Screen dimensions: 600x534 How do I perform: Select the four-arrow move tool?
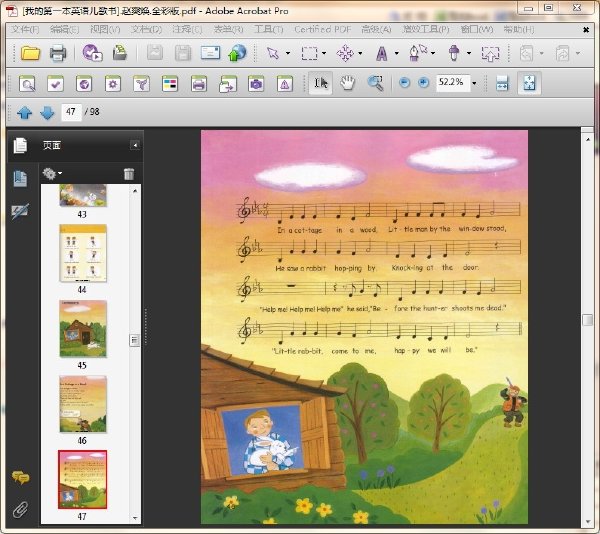345,53
